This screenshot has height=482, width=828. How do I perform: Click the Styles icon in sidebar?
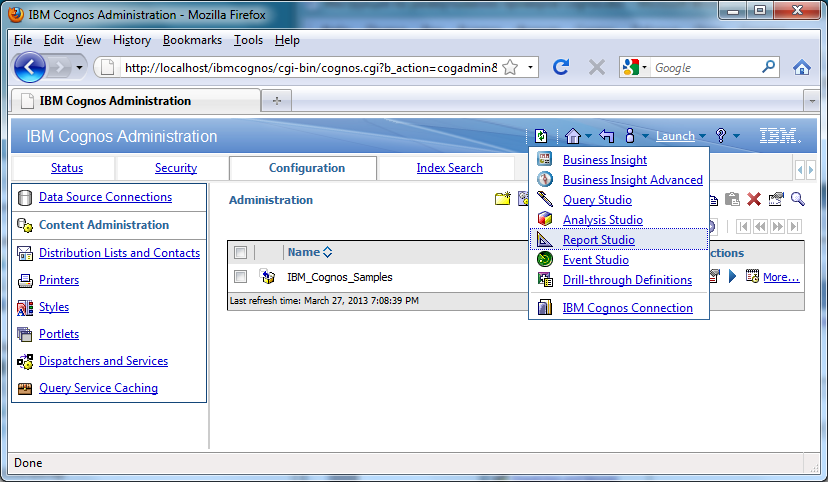tap(25, 307)
